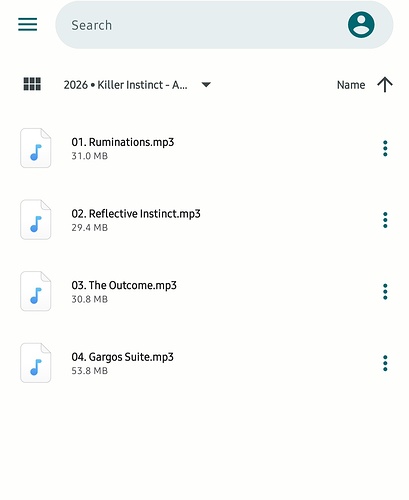Open the user account avatar

point(361,25)
